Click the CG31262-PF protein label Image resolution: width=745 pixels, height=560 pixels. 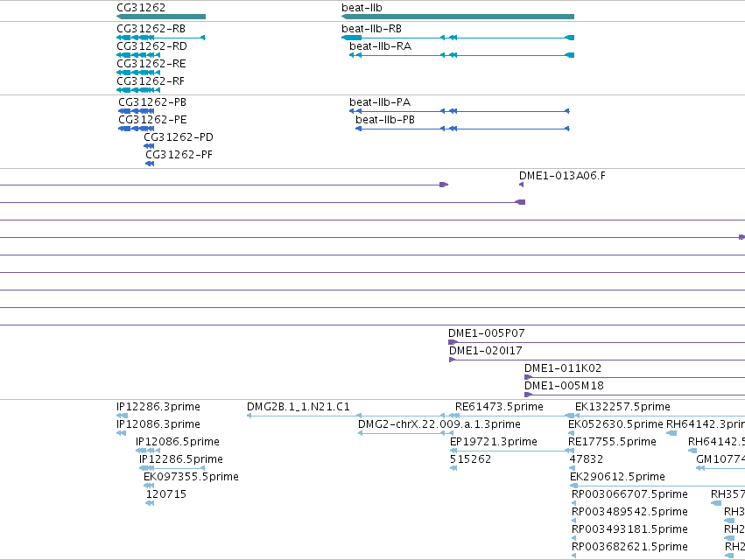click(x=179, y=156)
